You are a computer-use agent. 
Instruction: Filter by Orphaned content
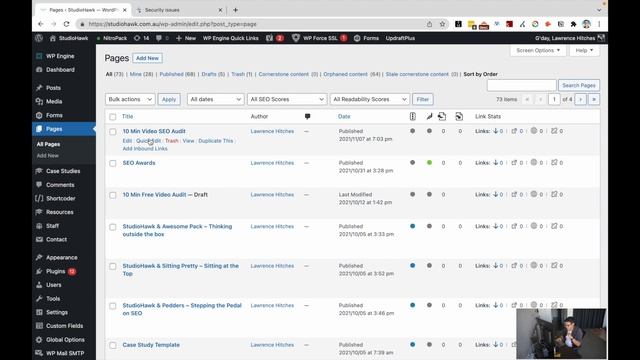(x=345, y=74)
